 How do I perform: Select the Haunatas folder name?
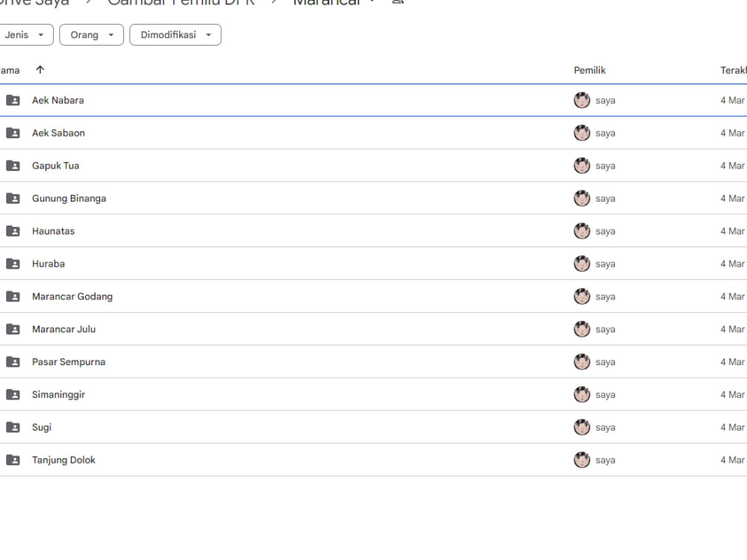(53, 231)
